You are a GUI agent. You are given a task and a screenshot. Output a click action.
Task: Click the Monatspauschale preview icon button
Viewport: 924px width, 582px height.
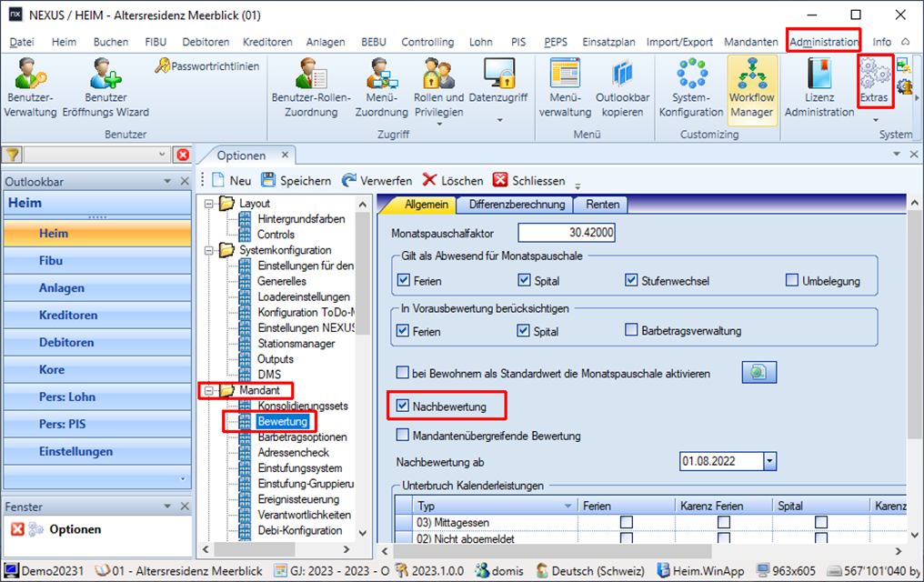(758, 372)
